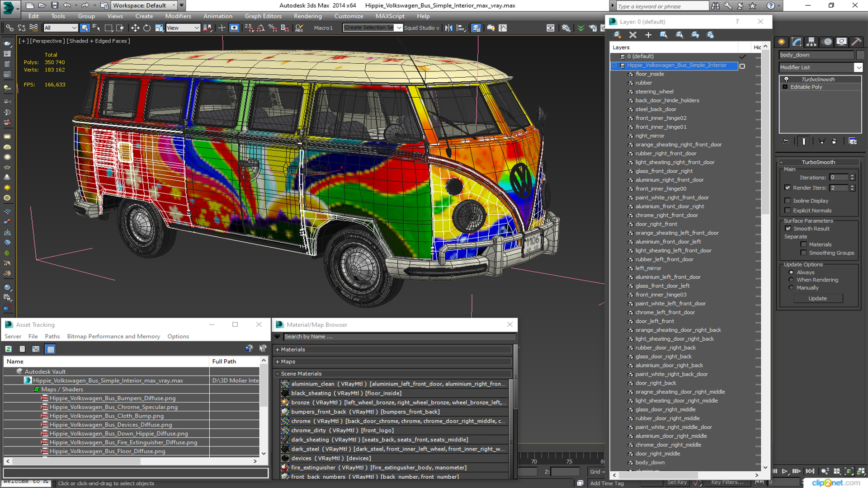
Task: Select Hippie_Volkswagen_Bus_Floor_Diffuse.png asset
Action: coord(108,451)
